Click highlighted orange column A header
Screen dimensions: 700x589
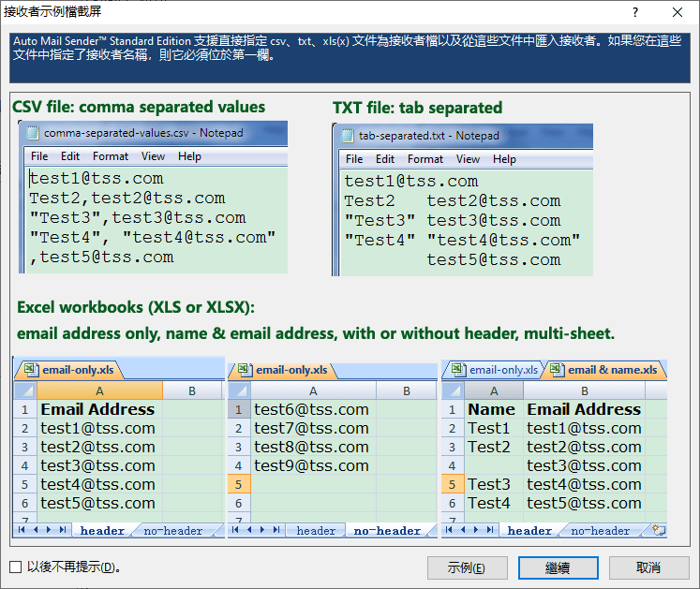(99, 390)
